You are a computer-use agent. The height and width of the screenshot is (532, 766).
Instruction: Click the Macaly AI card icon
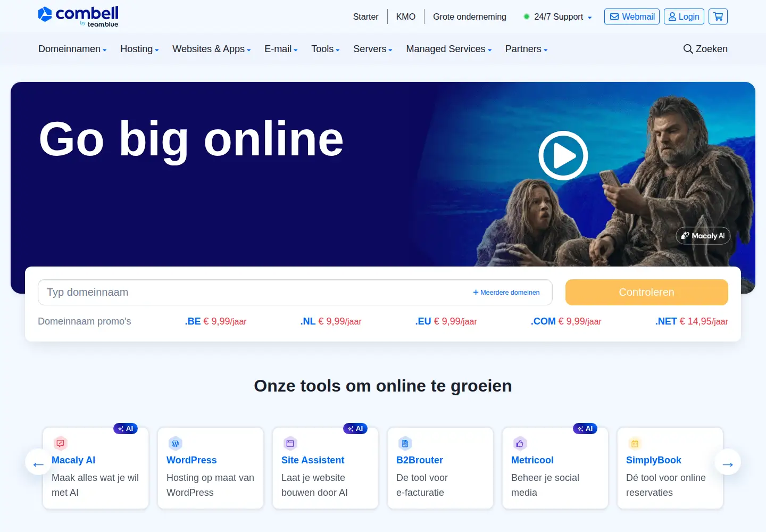pos(60,443)
